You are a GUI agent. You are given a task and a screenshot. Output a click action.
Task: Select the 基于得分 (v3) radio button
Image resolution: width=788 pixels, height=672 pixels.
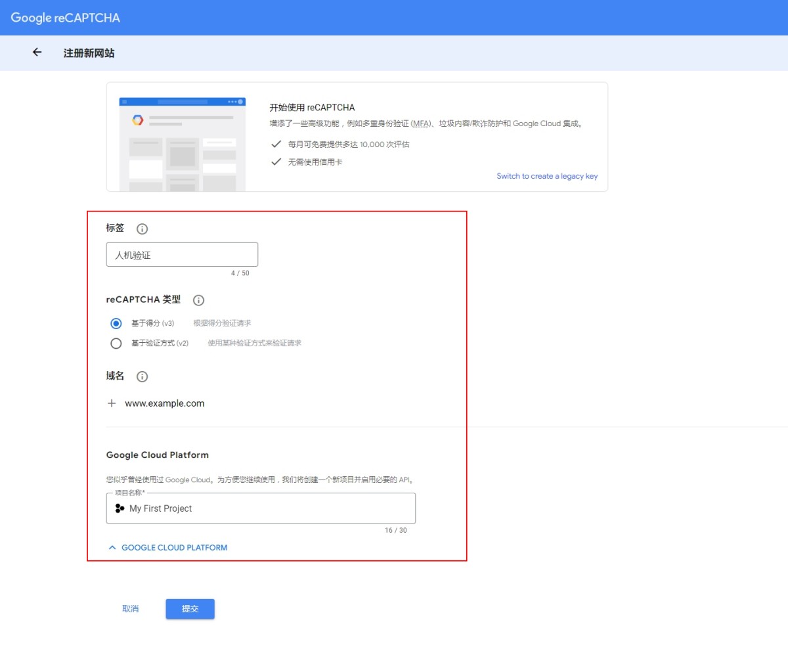116,323
